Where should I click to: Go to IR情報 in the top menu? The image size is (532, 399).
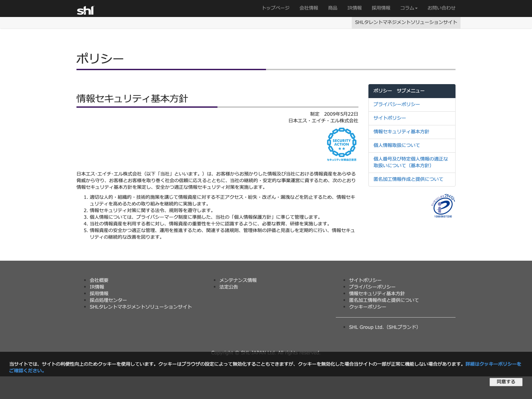[x=354, y=8]
